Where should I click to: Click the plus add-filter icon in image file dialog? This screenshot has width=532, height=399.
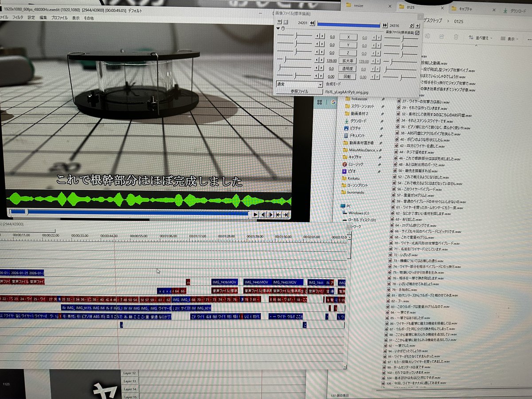[418, 26]
